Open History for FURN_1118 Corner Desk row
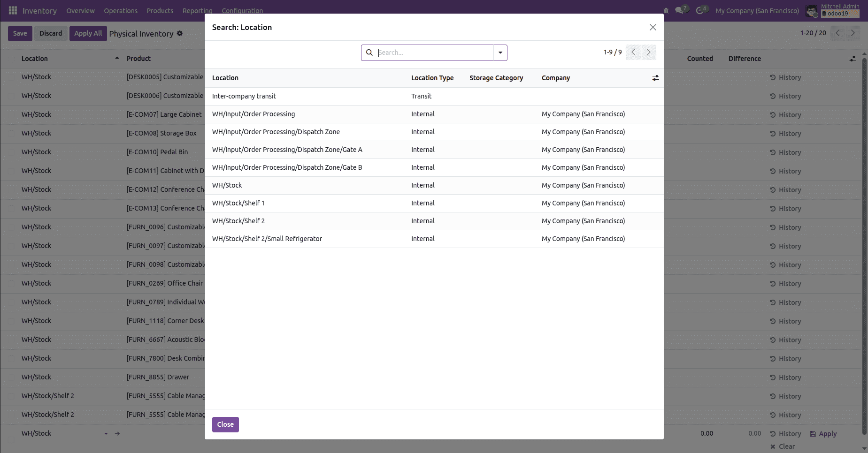Viewport: 868px width, 453px height. [x=785, y=321]
